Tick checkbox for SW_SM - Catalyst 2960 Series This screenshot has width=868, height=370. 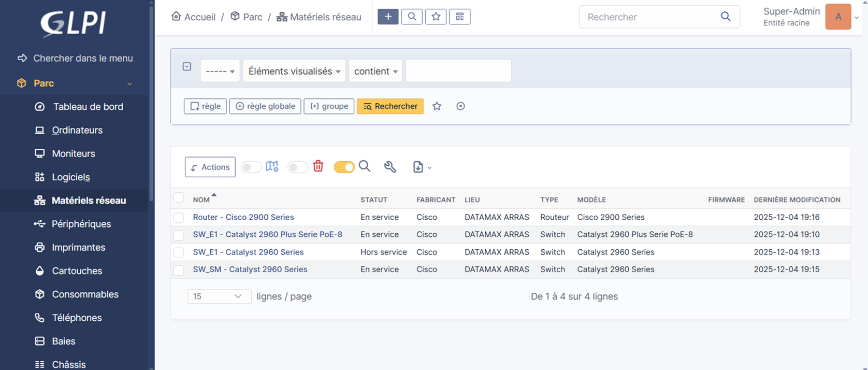pos(179,270)
